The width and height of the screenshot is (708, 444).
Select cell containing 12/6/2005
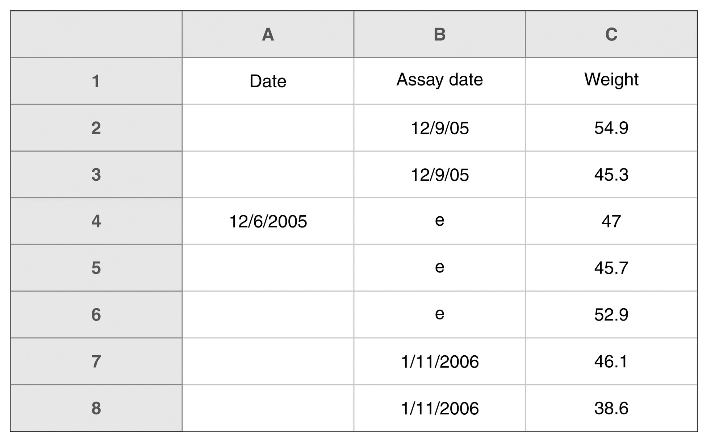(268, 221)
